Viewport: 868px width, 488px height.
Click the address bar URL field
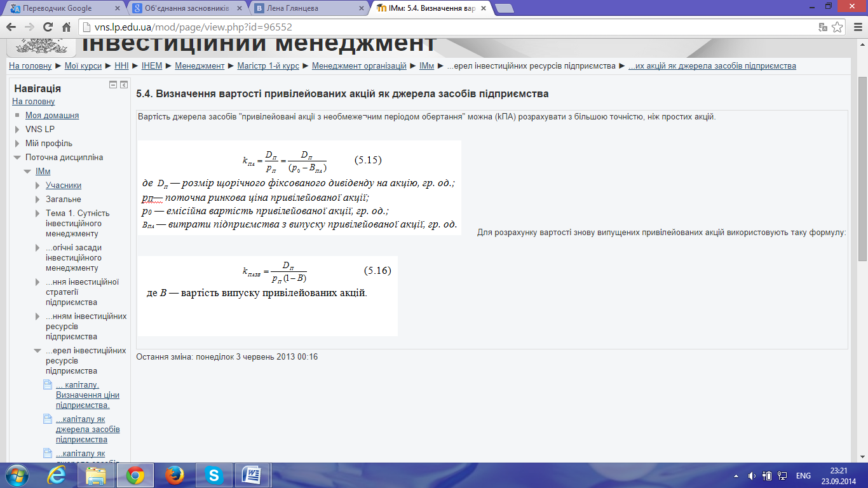tap(445, 27)
